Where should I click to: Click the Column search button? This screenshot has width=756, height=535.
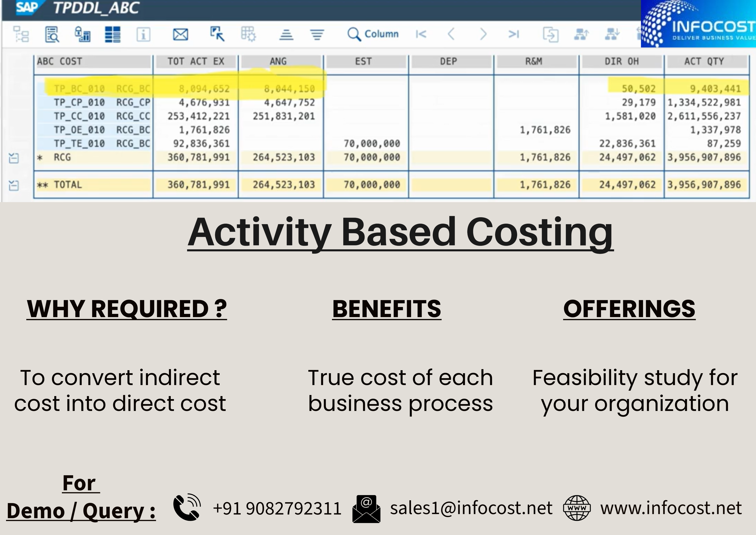tap(373, 34)
